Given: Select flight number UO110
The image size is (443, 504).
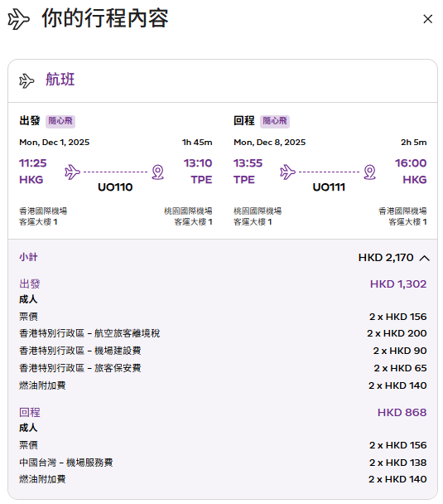Looking at the screenshot, I should click(115, 187).
